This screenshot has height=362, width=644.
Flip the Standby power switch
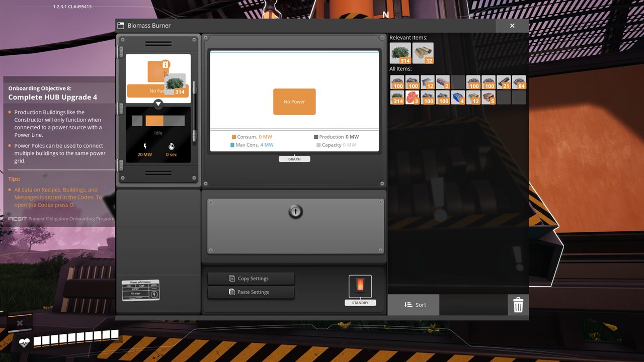pyautogui.click(x=360, y=286)
